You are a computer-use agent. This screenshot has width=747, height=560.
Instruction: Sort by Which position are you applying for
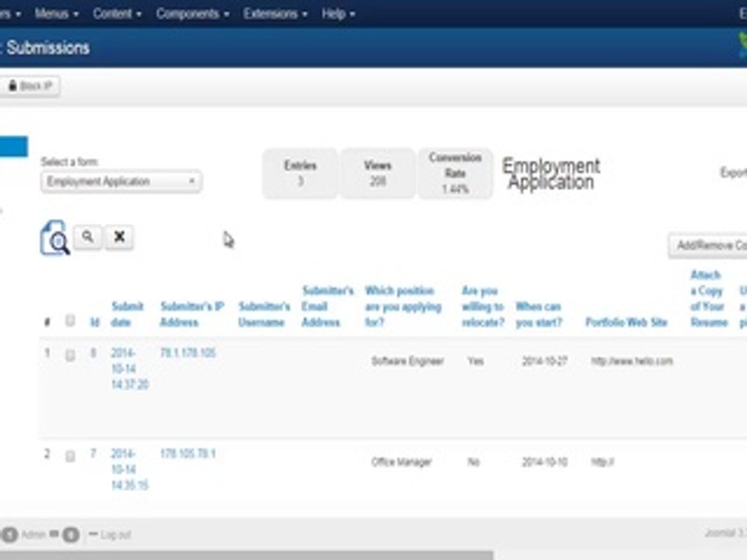tap(403, 306)
